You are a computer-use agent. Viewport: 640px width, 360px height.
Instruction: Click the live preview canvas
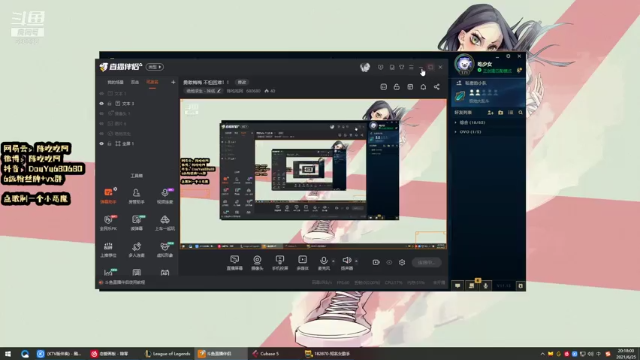(313, 173)
